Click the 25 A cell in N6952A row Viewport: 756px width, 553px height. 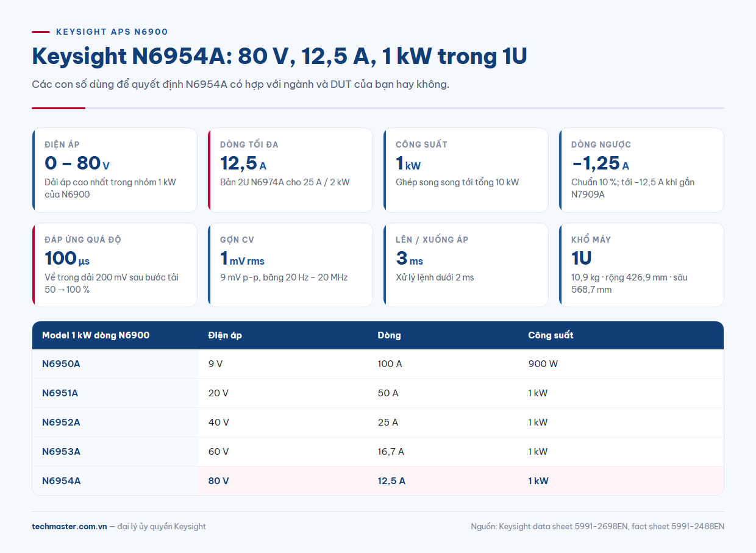click(388, 423)
